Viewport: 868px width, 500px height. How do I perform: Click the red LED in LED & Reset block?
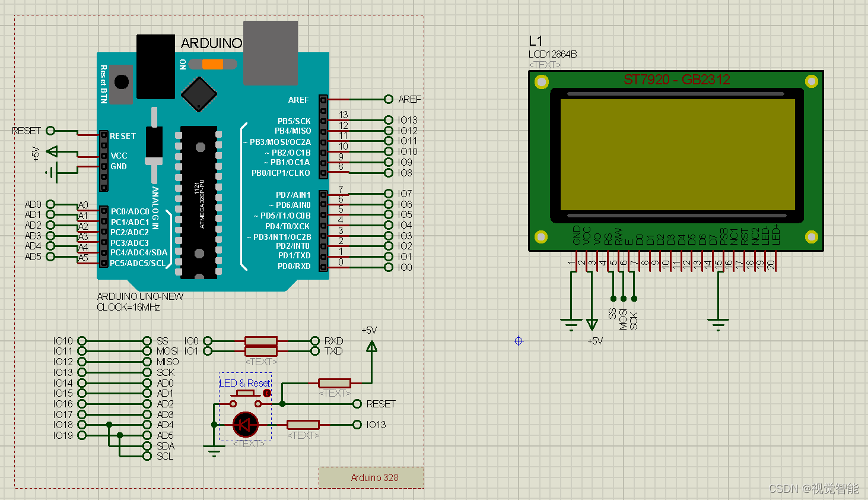pyautogui.click(x=245, y=423)
